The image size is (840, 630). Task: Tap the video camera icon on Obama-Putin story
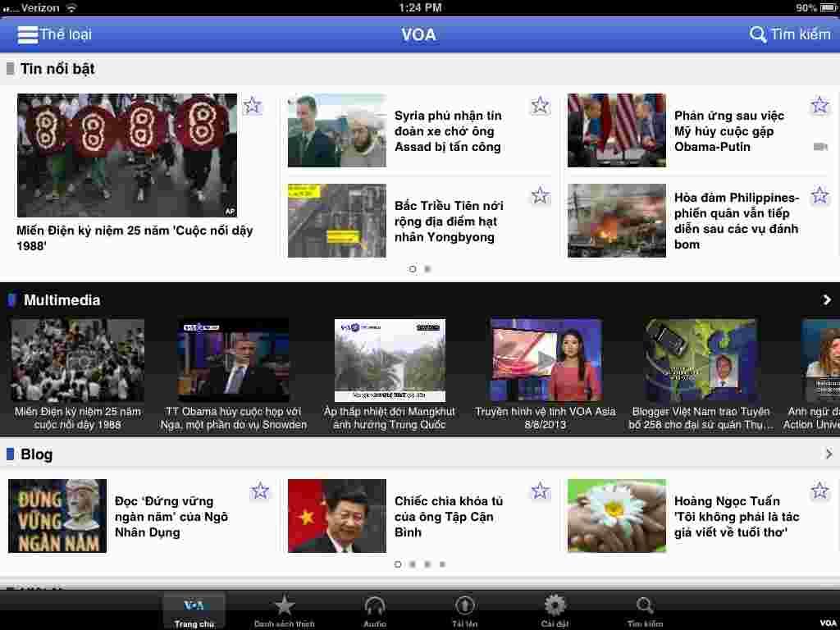point(820,146)
